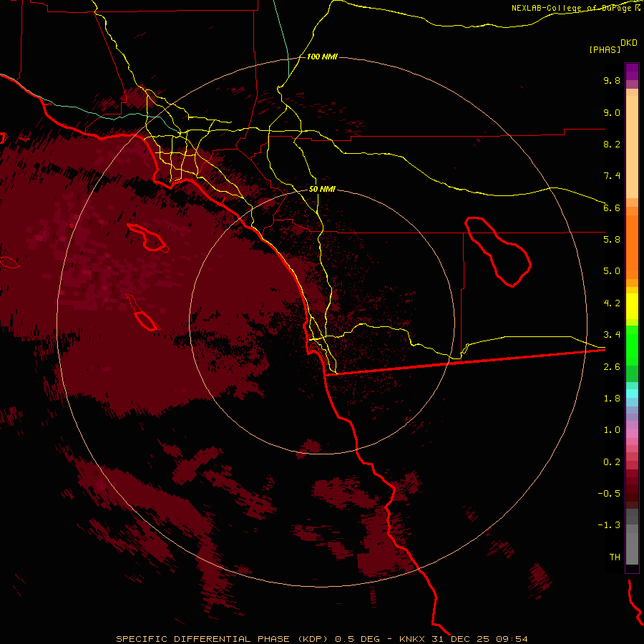This screenshot has width=644, height=644.
Task: Click the 8.2 value on the color scale
Action: (612, 144)
